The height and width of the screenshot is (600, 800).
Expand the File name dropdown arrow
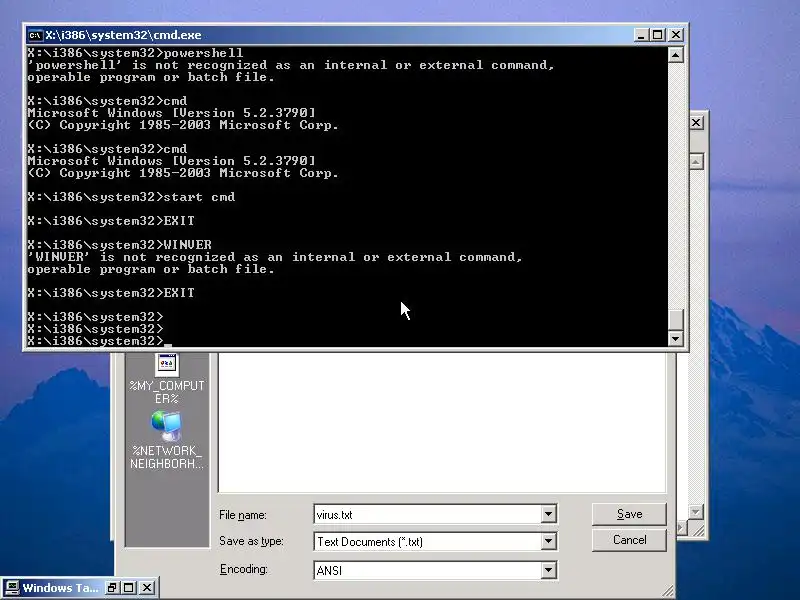[548, 514]
